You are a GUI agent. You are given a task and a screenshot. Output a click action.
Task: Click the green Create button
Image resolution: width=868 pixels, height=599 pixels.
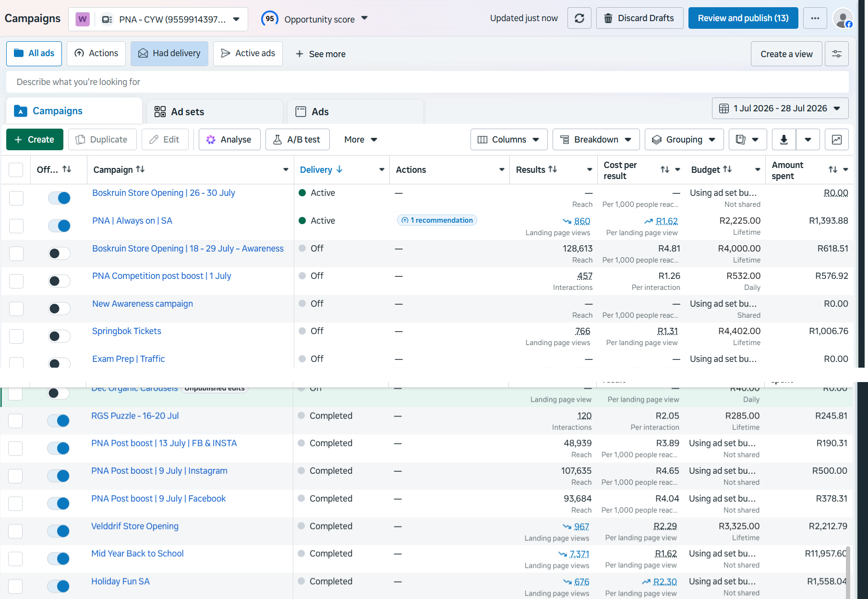click(35, 140)
